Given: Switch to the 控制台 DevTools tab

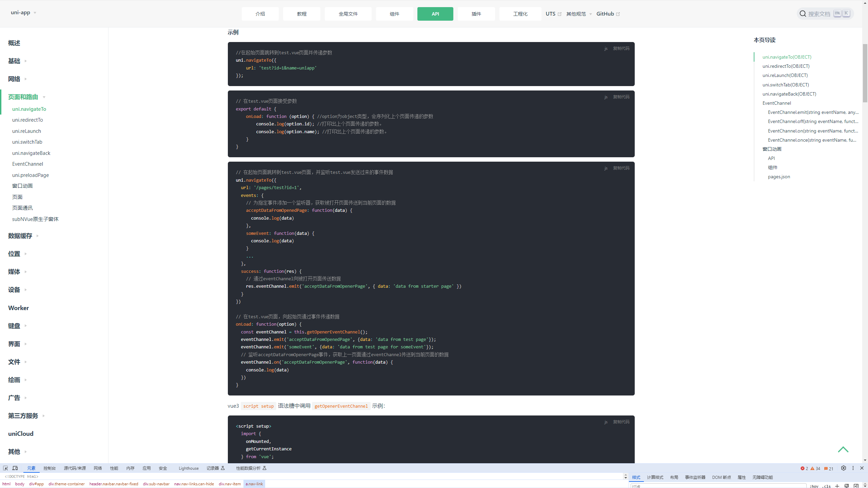Looking at the screenshot, I should pos(50,468).
